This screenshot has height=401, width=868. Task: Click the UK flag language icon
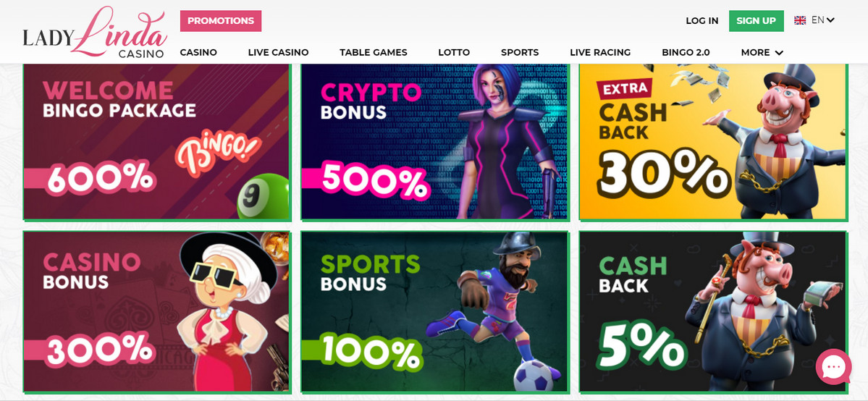coord(800,20)
